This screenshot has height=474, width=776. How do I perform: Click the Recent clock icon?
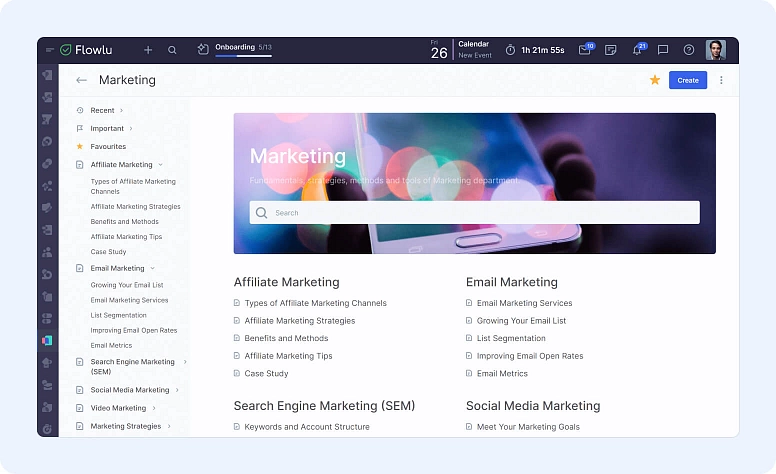(x=80, y=110)
